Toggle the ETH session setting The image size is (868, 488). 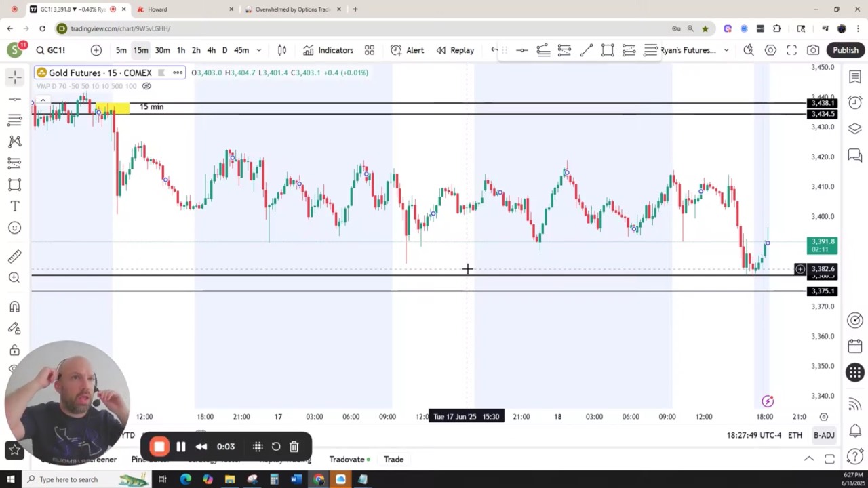coord(795,435)
